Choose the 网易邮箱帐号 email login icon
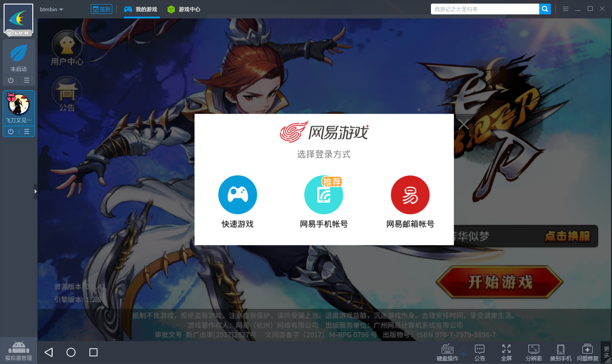Viewport: 612px width, 364px height. pyautogui.click(x=410, y=195)
